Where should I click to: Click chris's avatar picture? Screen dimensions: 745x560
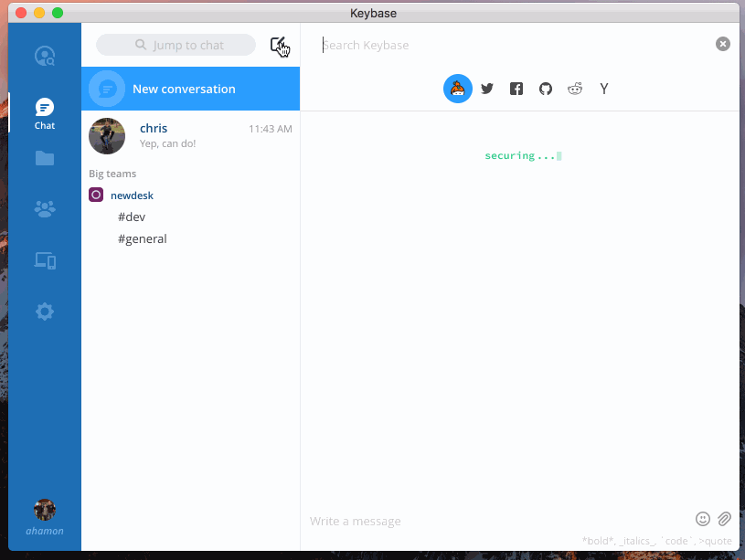pos(107,136)
